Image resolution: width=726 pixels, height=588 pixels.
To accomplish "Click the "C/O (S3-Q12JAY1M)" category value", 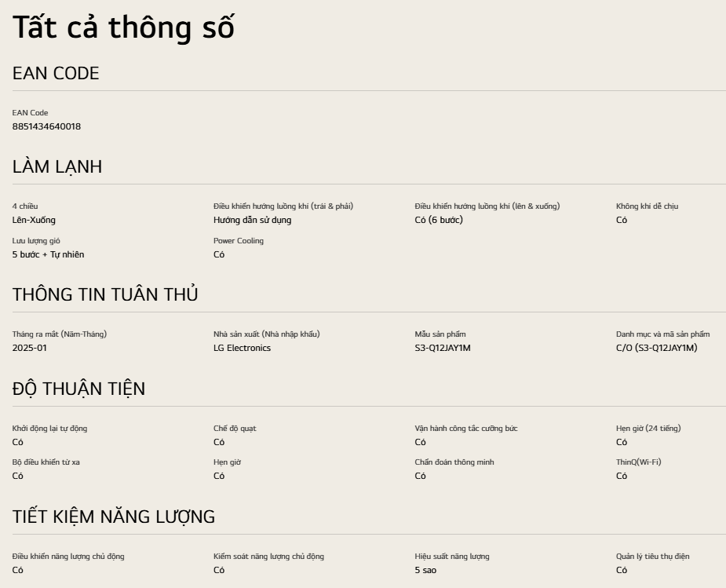I will tap(656, 348).
